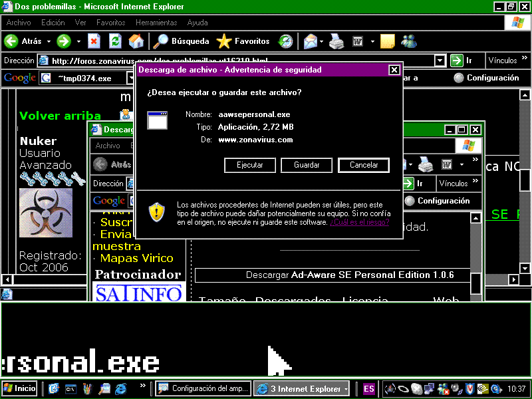Open the Archivo menu in main window
This screenshot has width=532, height=399.
pos(19,23)
